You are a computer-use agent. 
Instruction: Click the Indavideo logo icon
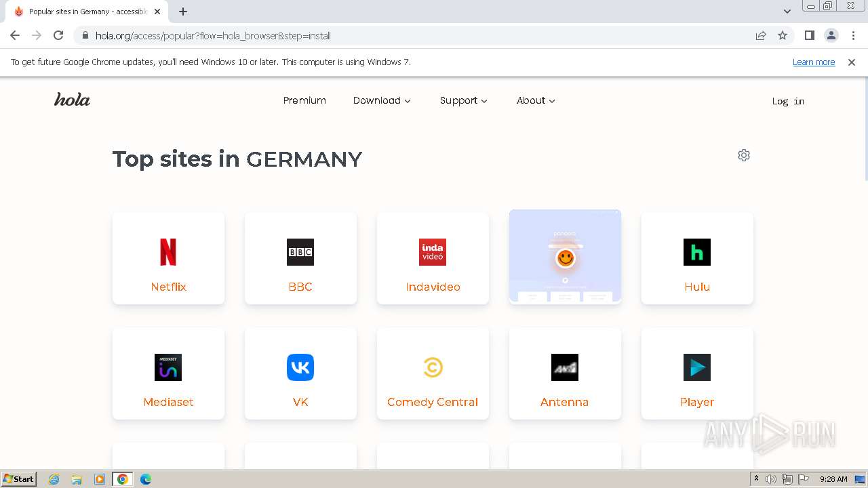(x=433, y=252)
